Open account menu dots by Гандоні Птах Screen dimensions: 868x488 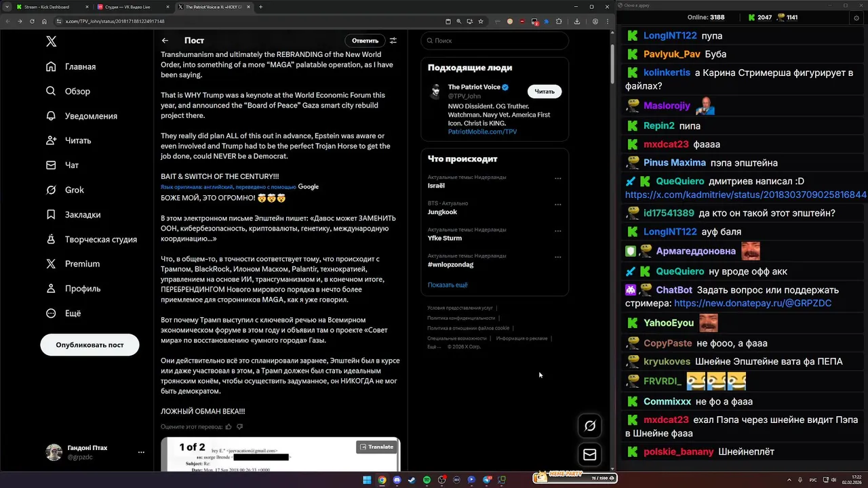tap(141, 452)
